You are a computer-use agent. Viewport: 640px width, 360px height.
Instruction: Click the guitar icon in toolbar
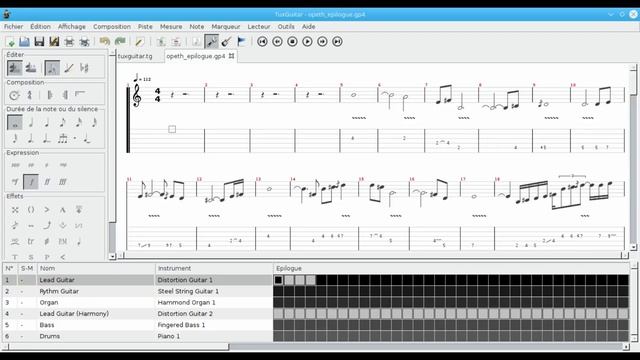point(227,42)
